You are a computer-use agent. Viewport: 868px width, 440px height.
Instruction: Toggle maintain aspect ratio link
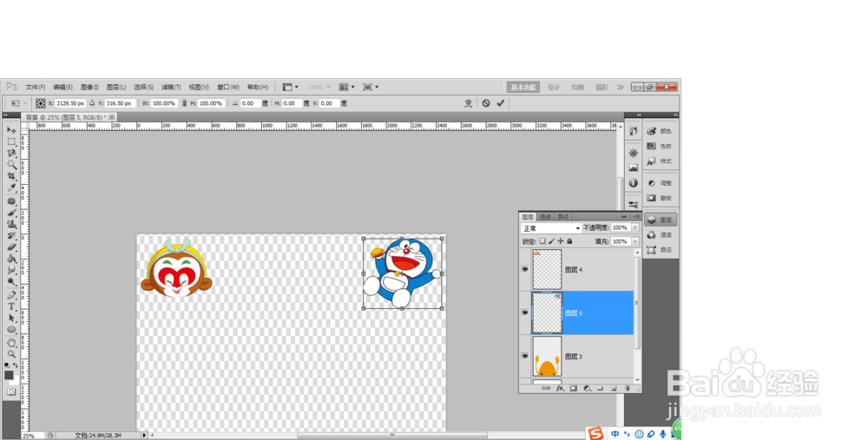[x=184, y=103]
